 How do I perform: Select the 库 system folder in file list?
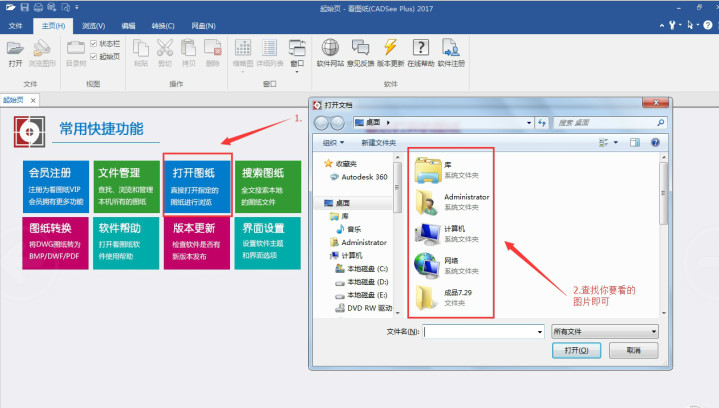pos(447,170)
